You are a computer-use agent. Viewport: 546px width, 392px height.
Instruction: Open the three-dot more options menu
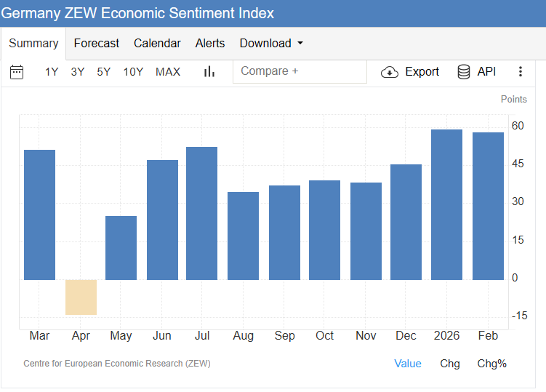coord(520,71)
